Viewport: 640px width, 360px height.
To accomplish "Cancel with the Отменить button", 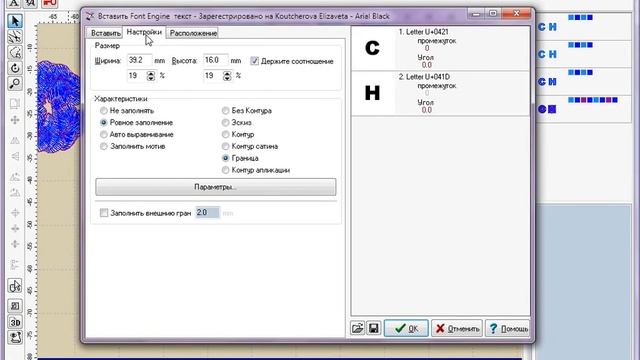I will click(457, 328).
